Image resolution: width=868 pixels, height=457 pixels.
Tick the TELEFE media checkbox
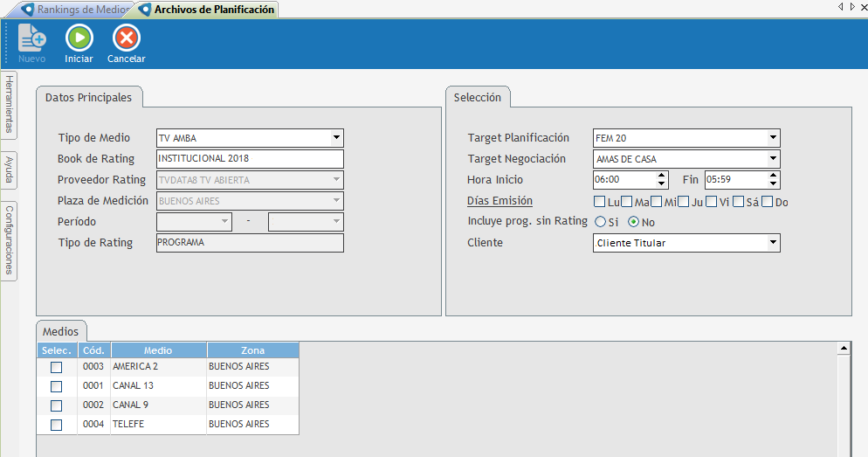[57, 425]
